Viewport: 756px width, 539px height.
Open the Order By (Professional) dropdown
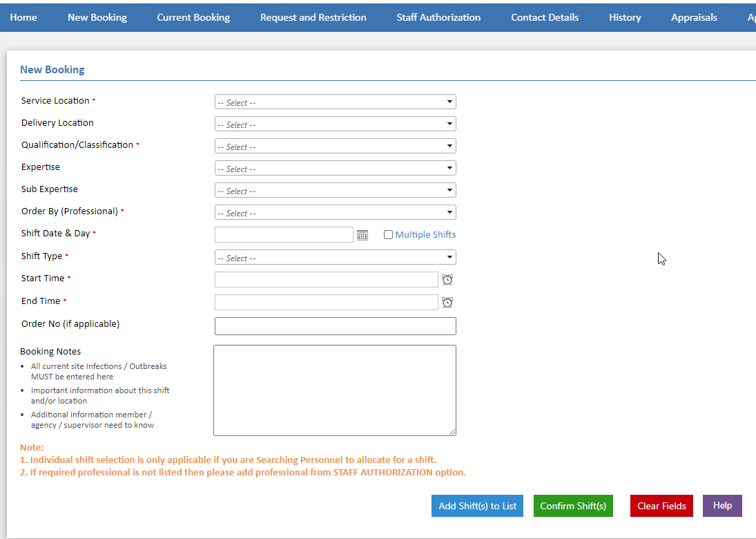point(335,212)
